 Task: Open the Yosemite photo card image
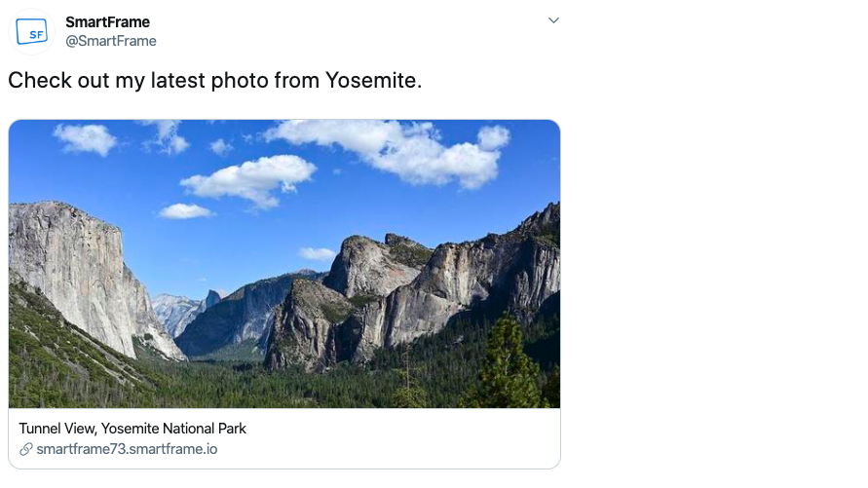pos(284,264)
